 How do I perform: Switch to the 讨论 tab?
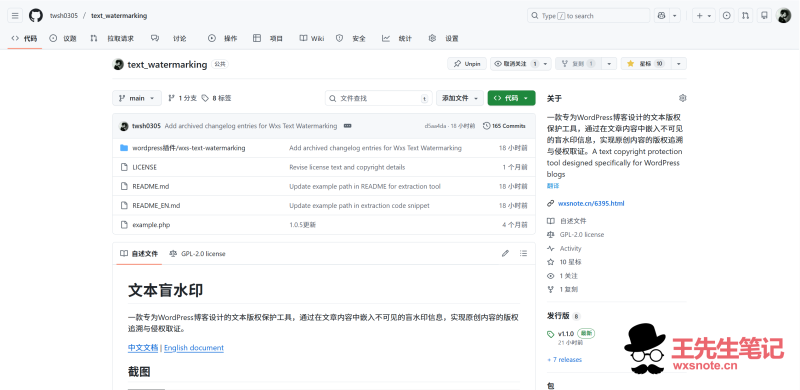point(169,38)
